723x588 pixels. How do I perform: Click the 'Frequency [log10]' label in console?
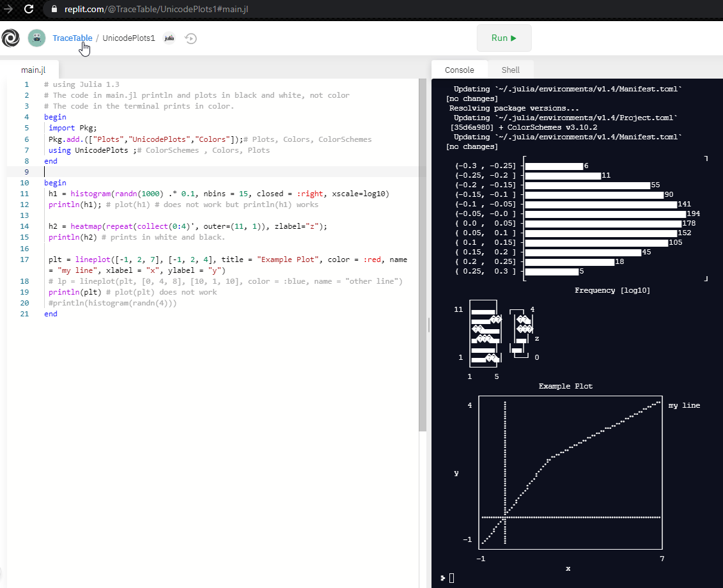point(612,290)
